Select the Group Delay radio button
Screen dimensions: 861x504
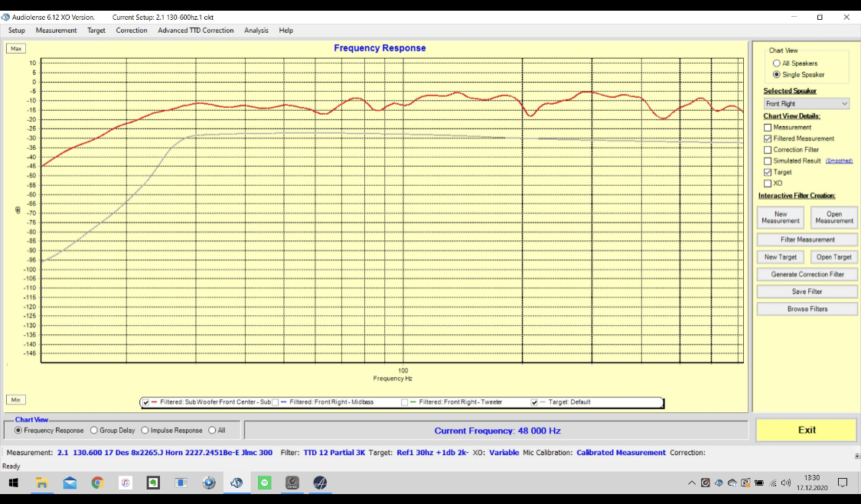click(x=94, y=431)
